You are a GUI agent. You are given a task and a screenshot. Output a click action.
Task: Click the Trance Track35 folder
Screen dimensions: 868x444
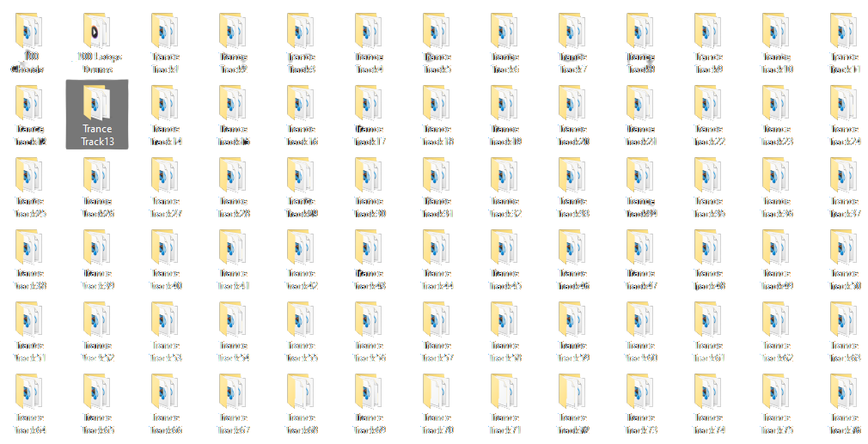708,176
